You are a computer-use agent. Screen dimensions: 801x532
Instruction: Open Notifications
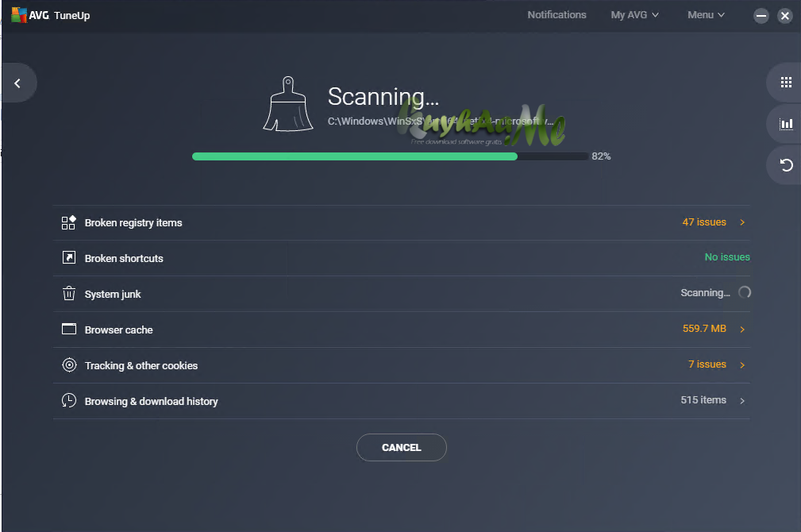tap(556, 15)
